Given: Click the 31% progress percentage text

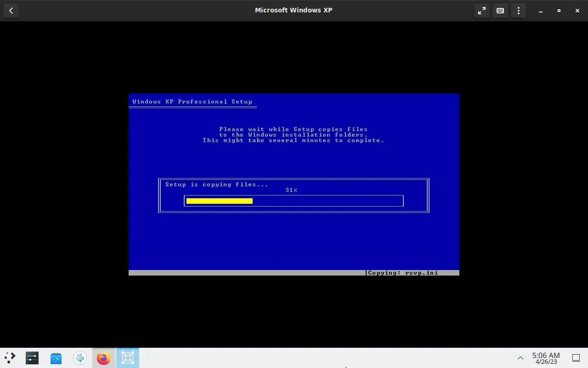Looking at the screenshot, I should [x=291, y=190].
